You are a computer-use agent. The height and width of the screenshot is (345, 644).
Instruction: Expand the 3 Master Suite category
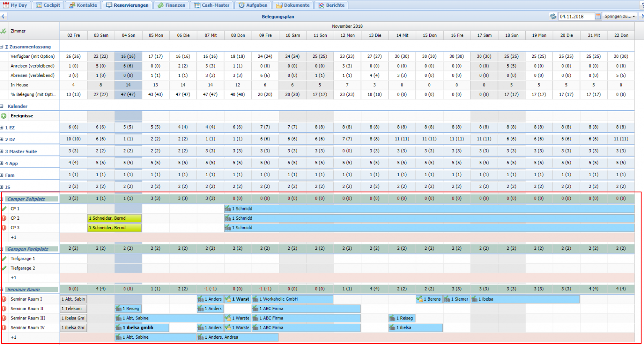pyautogui.click(x=2, y=152)
